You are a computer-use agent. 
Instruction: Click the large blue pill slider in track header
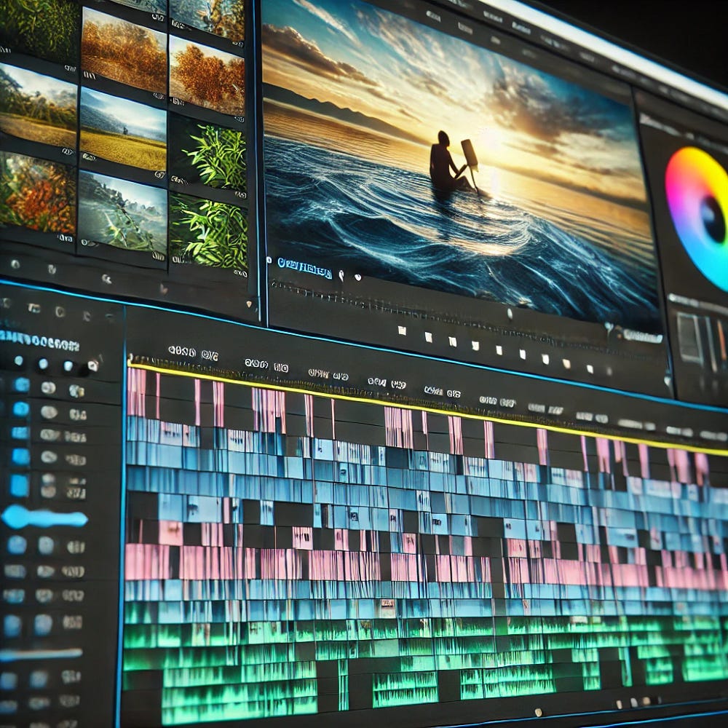coord(44,518)
